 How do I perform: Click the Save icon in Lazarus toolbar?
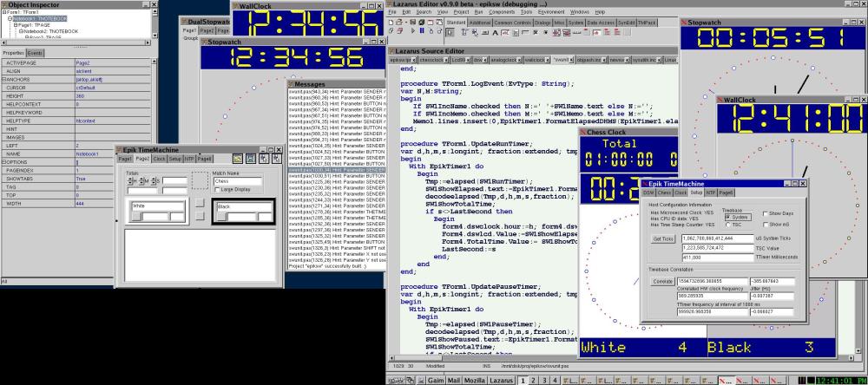(413, 23)
